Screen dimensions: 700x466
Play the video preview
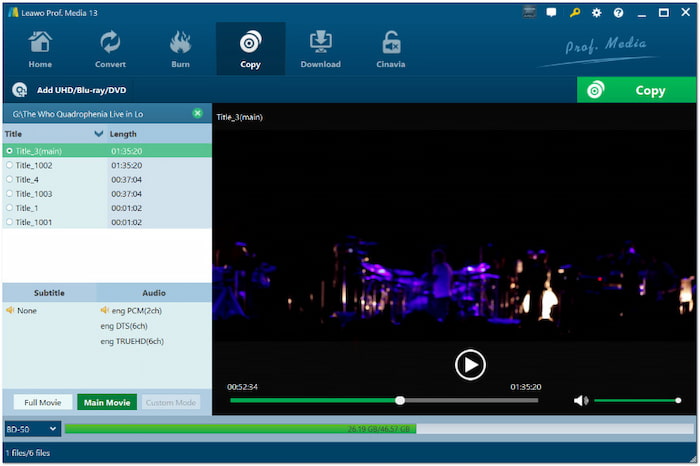coord(470,364)
